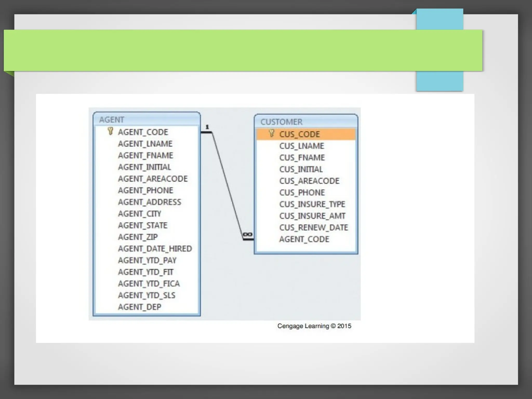Screen dimensions: 532x399
Task: Select AGENT_DEP at bottom of AGENT table
Action: 139,307
